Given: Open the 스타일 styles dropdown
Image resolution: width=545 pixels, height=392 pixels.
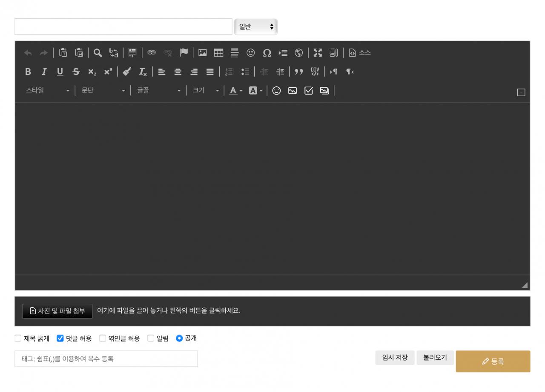Looking at the screenshot, I should click(x=48, y=90).
